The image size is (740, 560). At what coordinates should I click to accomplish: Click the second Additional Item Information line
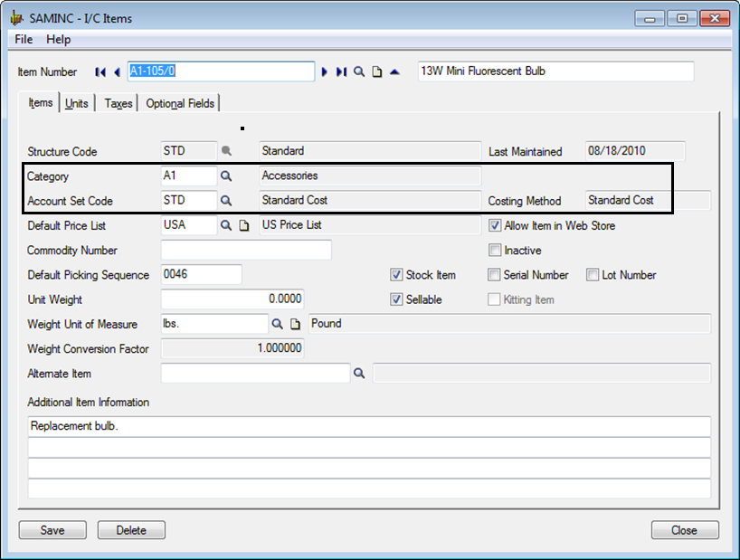[369, 447]
